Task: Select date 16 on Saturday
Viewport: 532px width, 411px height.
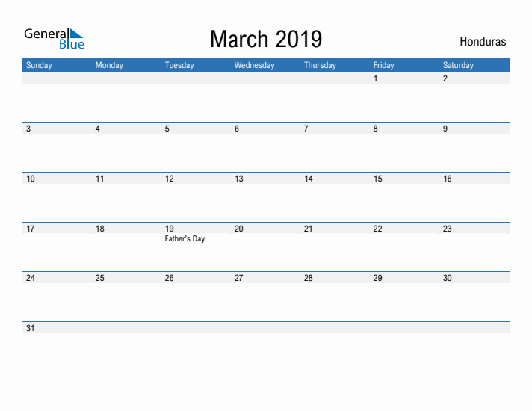Action: click(447, 179)
